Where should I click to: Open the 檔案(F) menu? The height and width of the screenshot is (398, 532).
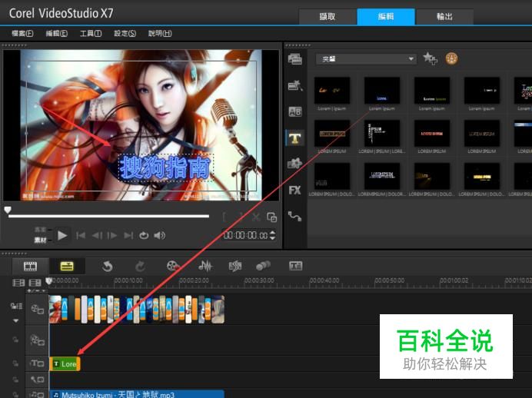[22, 33]
